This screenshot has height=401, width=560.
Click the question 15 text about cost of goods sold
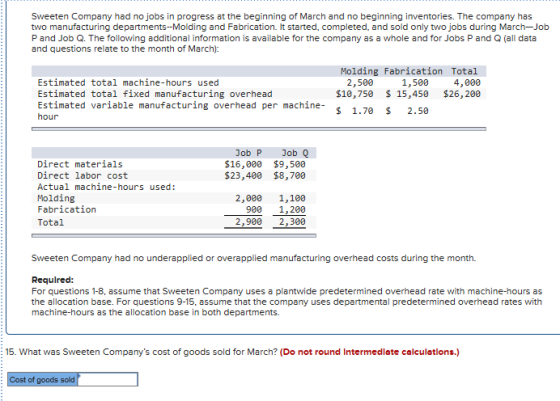(142, 352)
